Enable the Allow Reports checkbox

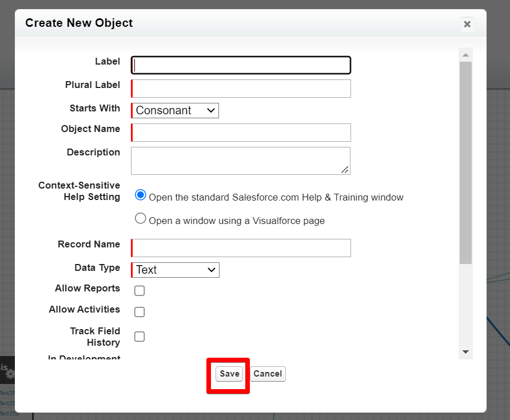[140, 291]
